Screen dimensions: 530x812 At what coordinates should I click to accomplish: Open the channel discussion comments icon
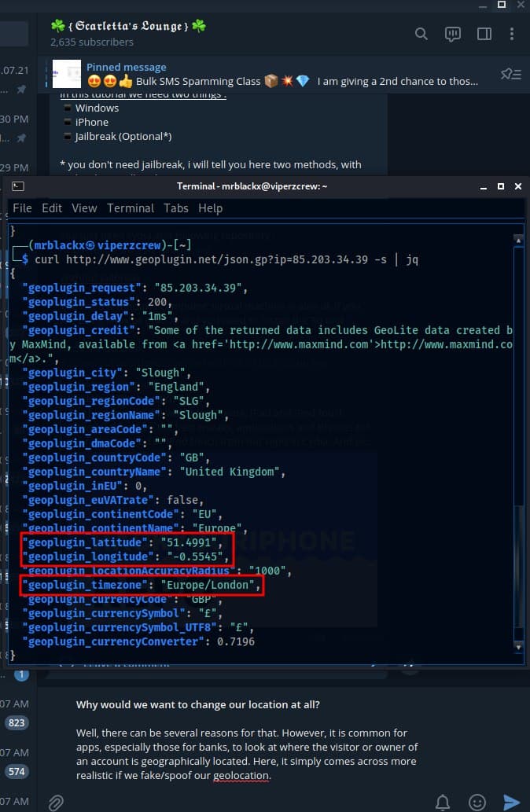click(453, 34)
